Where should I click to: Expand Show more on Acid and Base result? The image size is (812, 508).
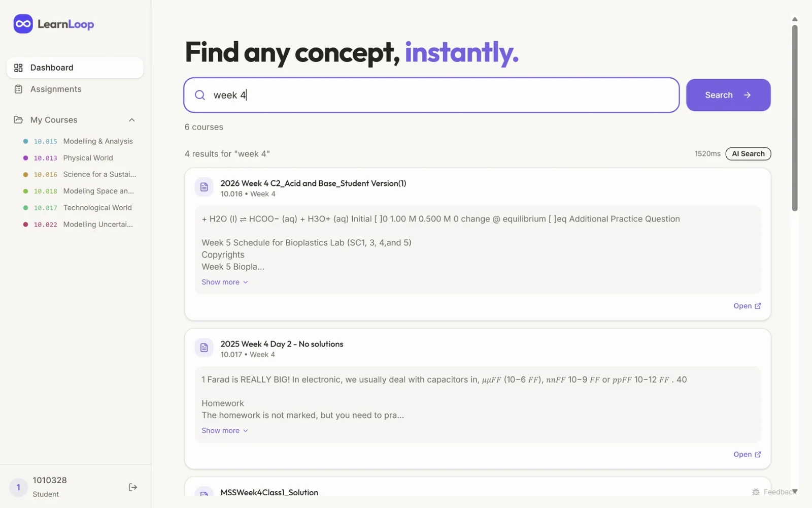225,282
